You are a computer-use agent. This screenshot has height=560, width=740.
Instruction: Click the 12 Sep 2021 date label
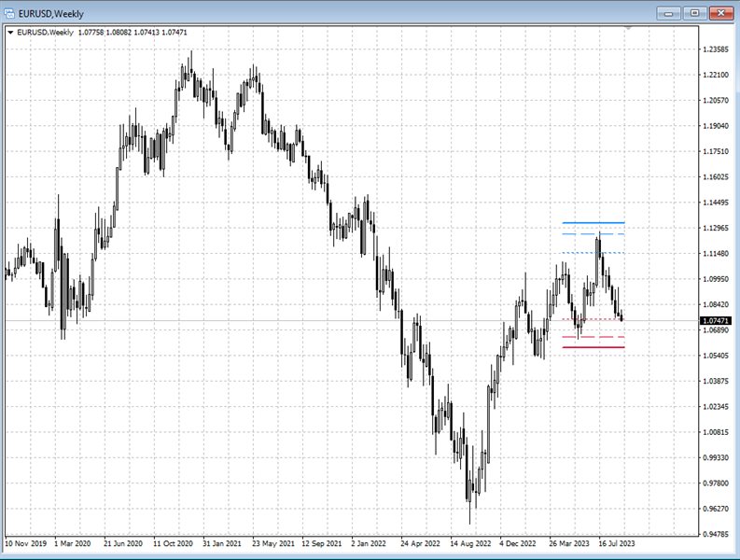coord(321,543)
